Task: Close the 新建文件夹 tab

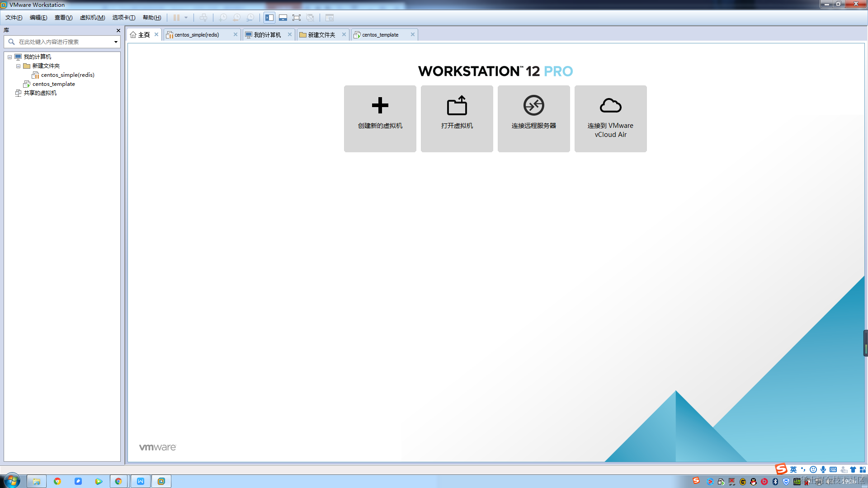Action: [x=344, y=34]
